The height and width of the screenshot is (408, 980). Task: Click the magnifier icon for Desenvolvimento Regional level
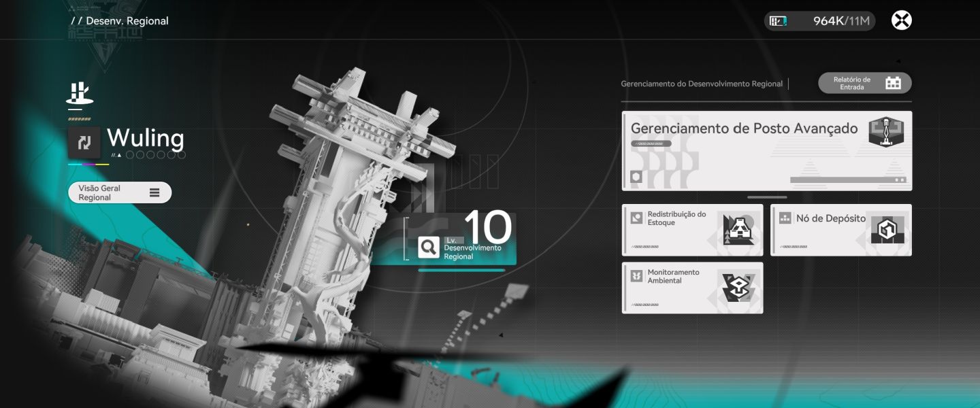click(429, 247)
